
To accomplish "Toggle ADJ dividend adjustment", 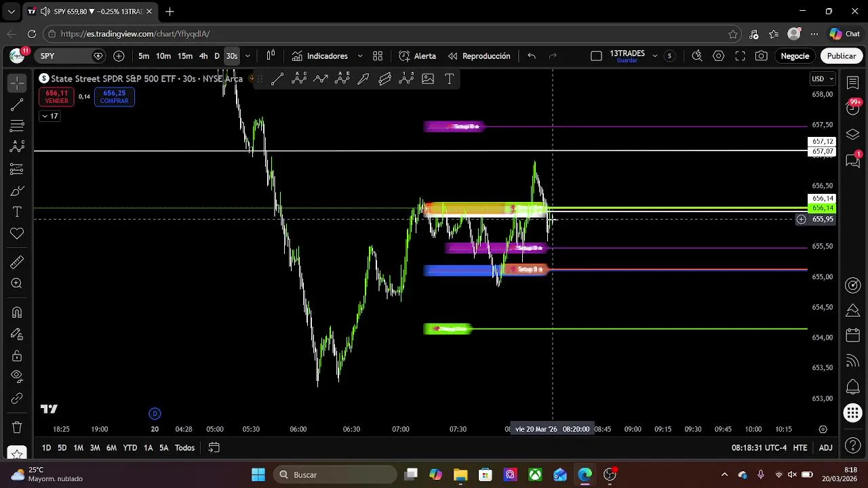I will [825, 448].
